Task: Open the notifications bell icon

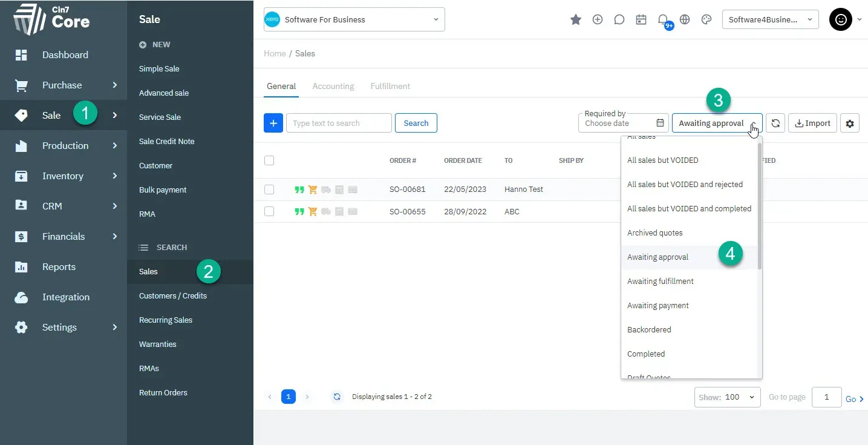Action: point(663,19)
